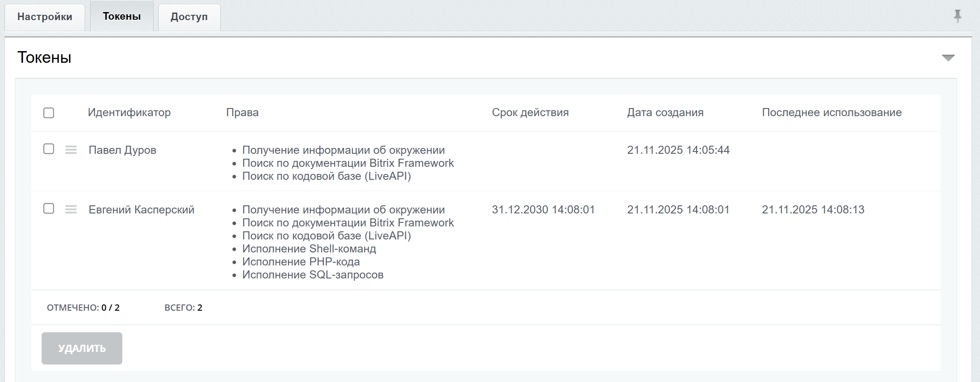Image resolution: width=980 pixels, height=382 pixels.
Task: Click the Евгений Касперский identifier name
Action: coord(142,210)
